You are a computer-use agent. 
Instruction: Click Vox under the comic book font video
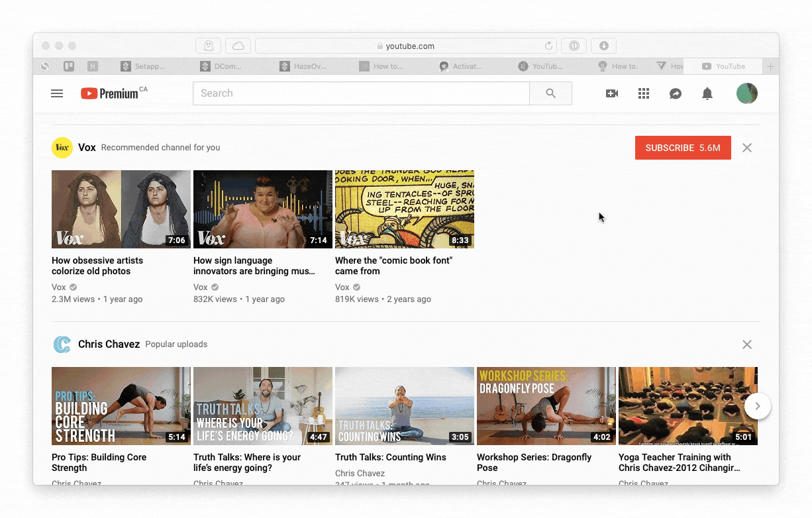coord(342,287)
